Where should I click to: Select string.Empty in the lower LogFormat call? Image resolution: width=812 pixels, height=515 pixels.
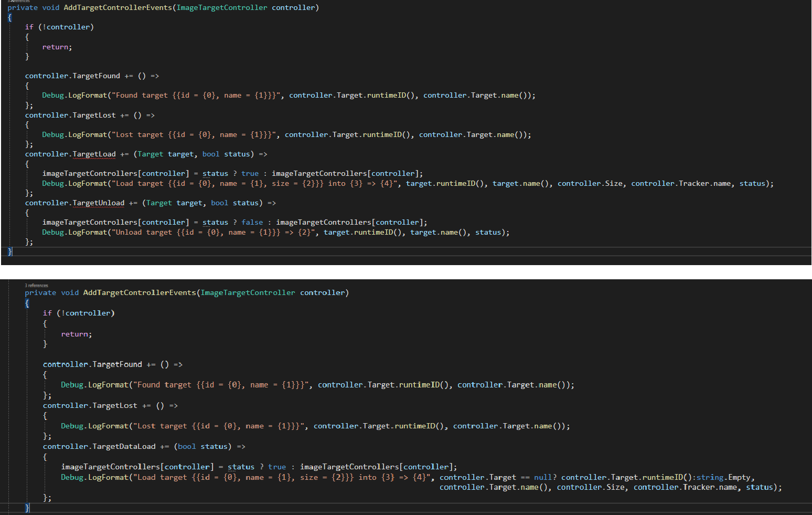[725, 478]
